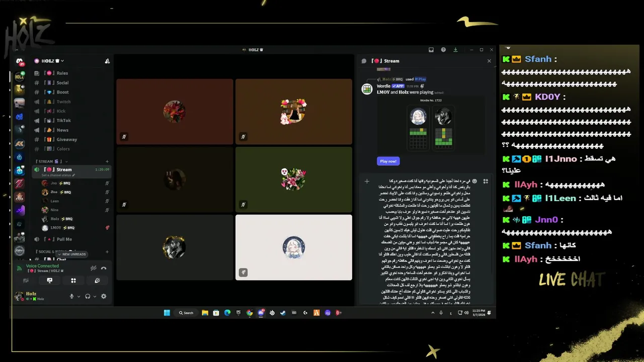
Task: Open headphones output options dropdown arrow
Action: (x=94, y=297)
